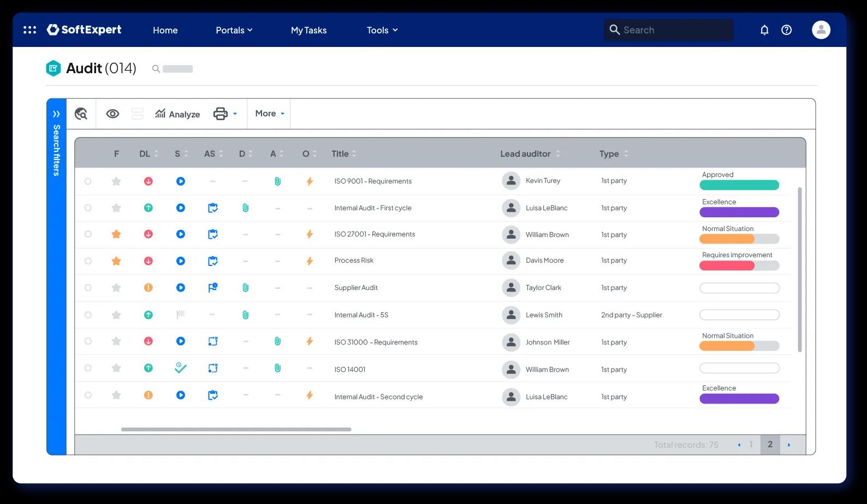Viewport: 867px width, 504px height.
Task: Open the Portals dropdown menu
Action: (x=234, y=30)
